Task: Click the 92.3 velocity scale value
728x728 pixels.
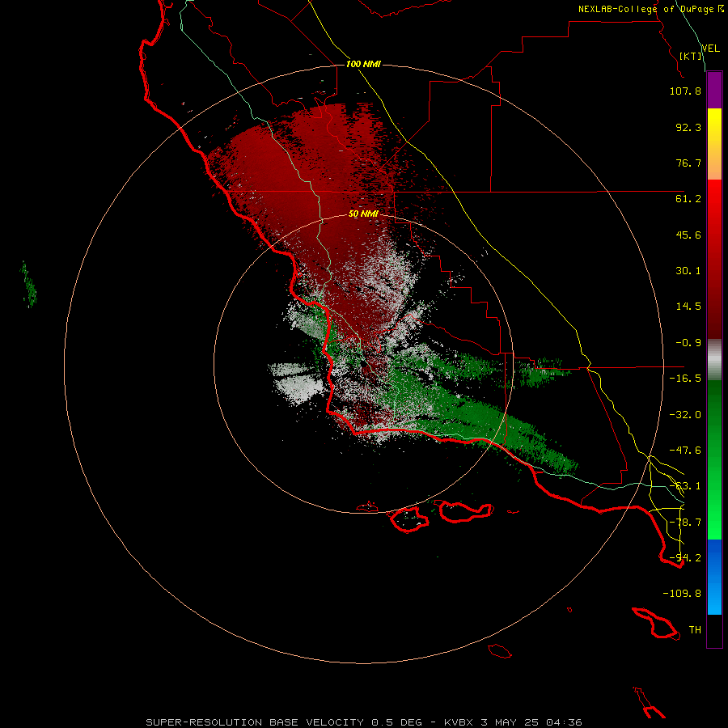Action: (688, 127)
